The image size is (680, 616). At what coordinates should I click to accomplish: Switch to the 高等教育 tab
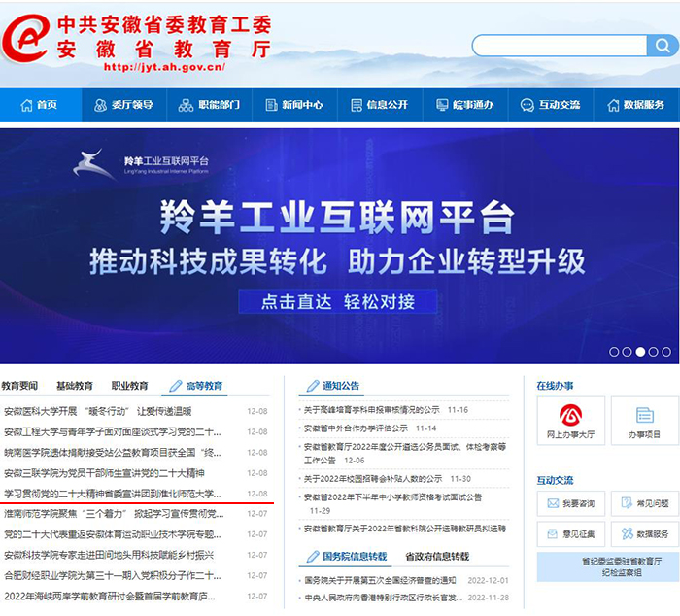pos(204,386)
